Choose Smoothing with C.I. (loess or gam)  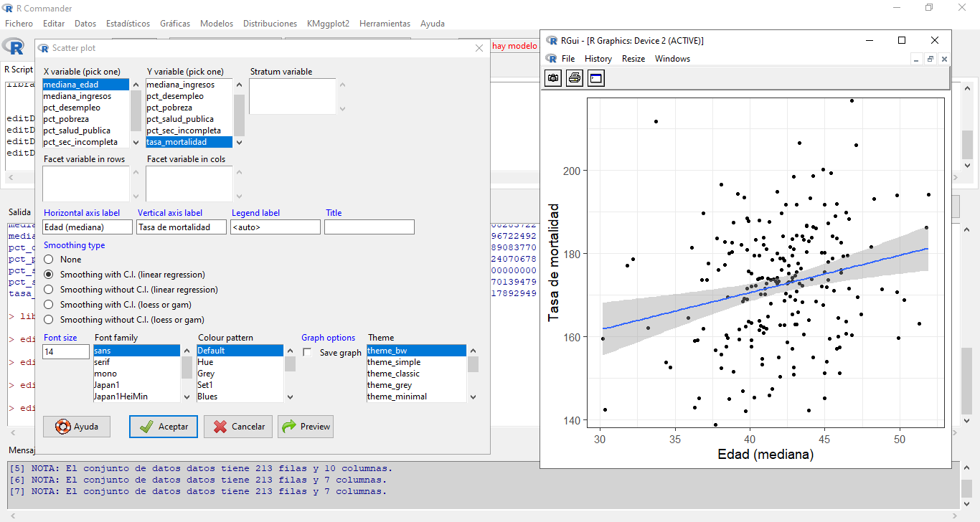[49, 305]
